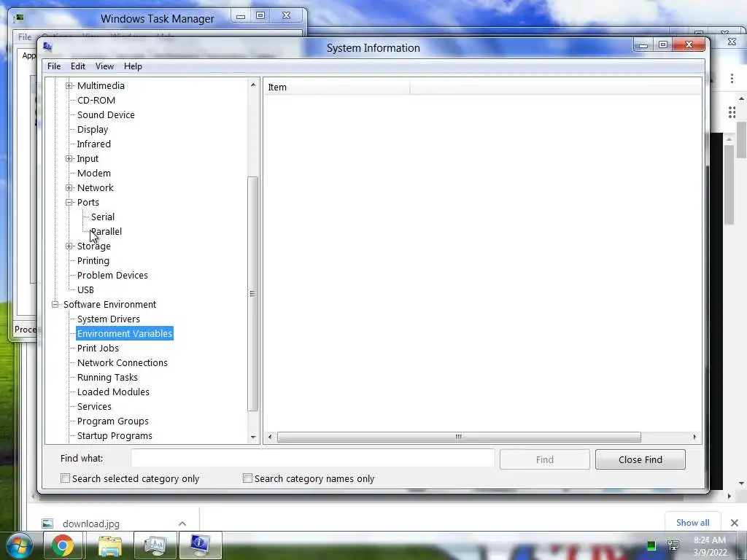Click details pane scroll left arrow
This screenshot has width=747, height=560.
270,437
